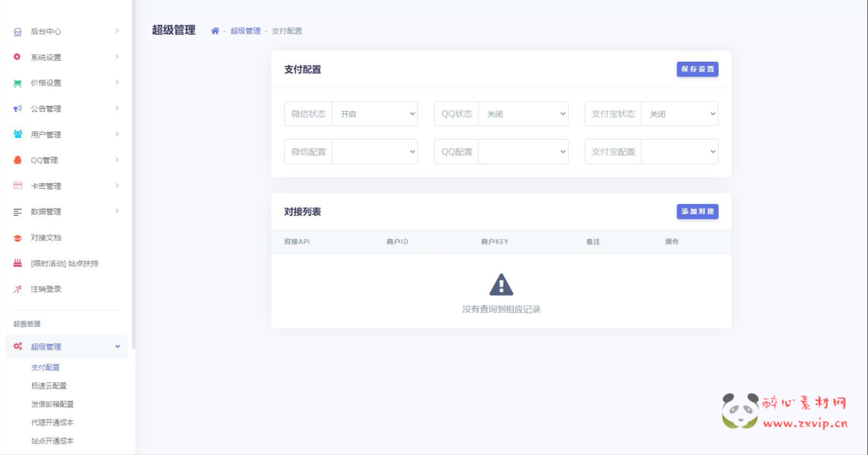Click the users icon for 用户管理
Image resolution: width=868 pixels, height=455 pixels.
[18, 135]
